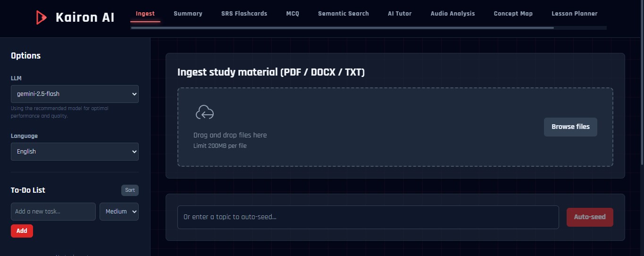Screen dimensions: 644x256
Task: Open the Audio Analysis tab
Action: [453, 14]
